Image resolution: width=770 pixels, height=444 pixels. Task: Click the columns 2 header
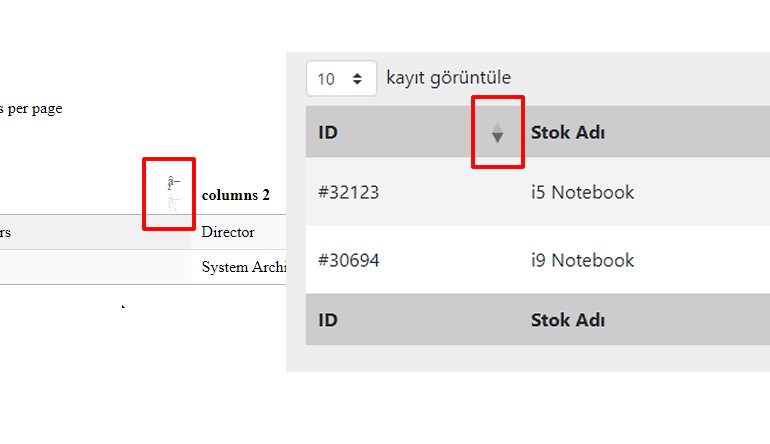235,196
